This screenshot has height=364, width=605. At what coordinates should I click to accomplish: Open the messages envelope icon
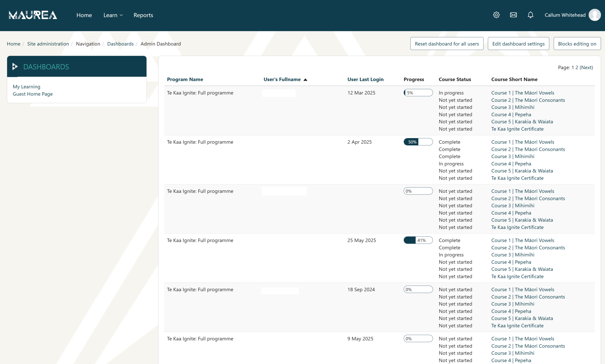click(513, 15)
